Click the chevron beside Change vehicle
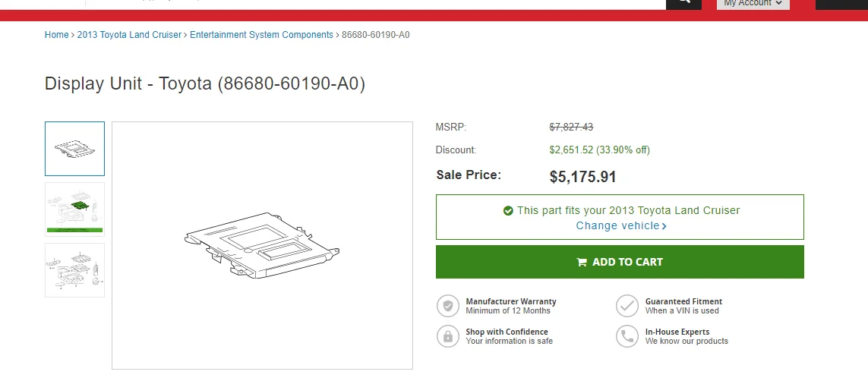 coord(664,226)
